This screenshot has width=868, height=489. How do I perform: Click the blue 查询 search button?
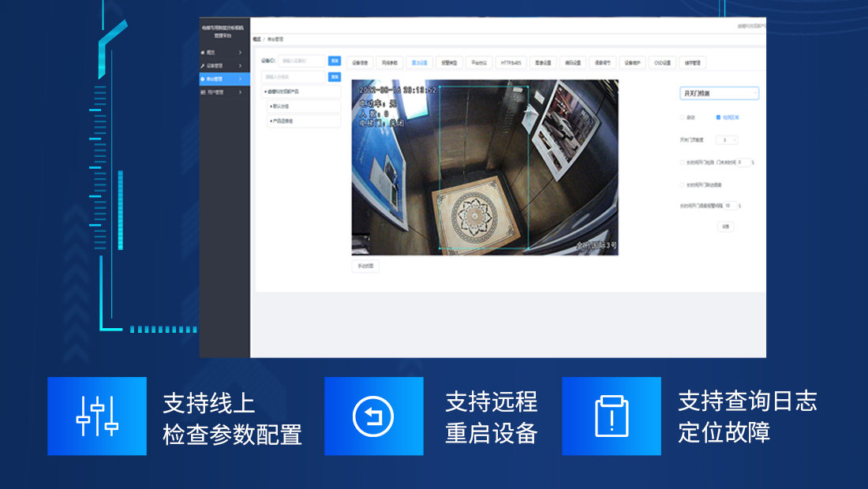pos(335,61)
